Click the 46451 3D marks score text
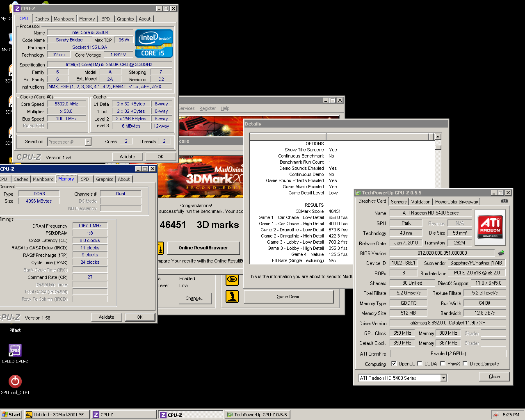Image resolution: width=525 pixels, height=420 pixels. 199,225
